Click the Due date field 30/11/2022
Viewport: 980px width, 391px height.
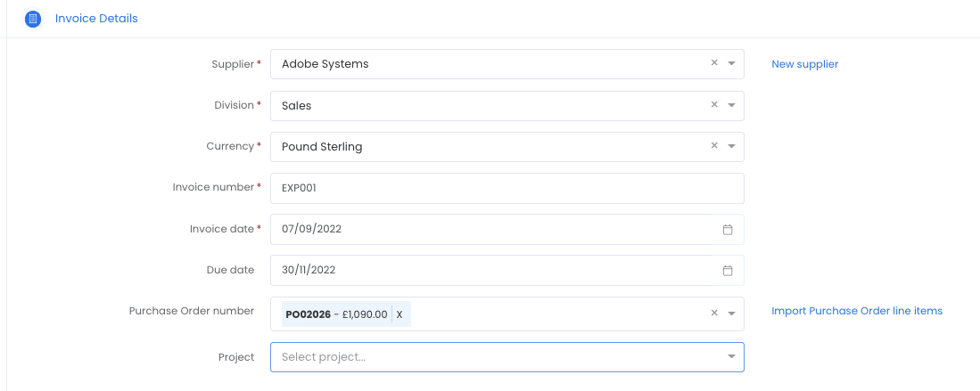(506, 271)
